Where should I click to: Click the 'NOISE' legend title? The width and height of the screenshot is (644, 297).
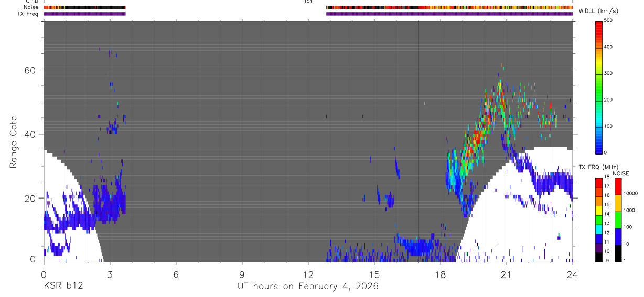click(x=622, y=174)
